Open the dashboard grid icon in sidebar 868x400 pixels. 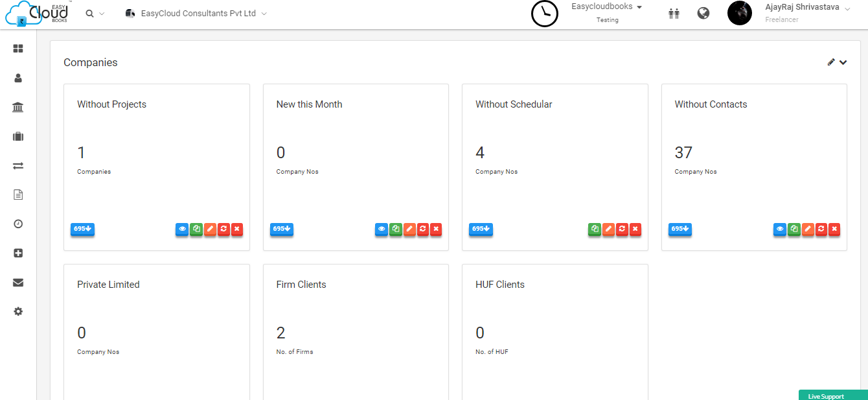(18, 49)
